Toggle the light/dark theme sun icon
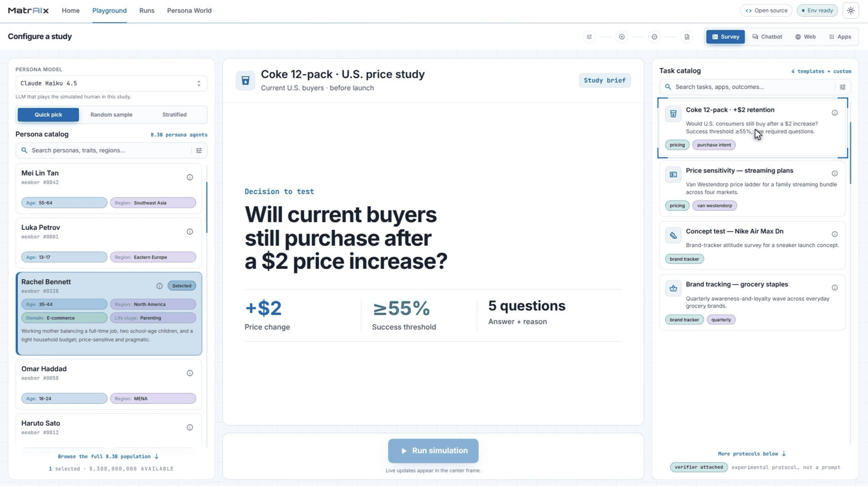 851,11
